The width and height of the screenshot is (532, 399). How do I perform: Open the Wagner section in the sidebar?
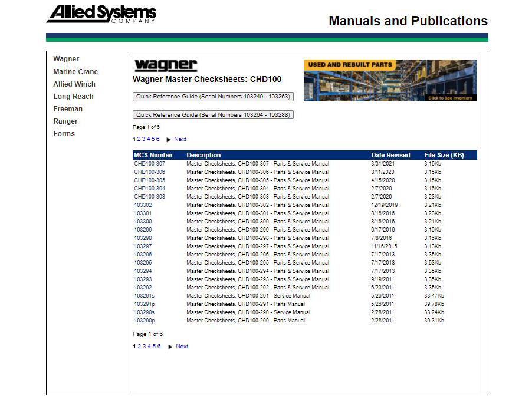tap(66, 59)
